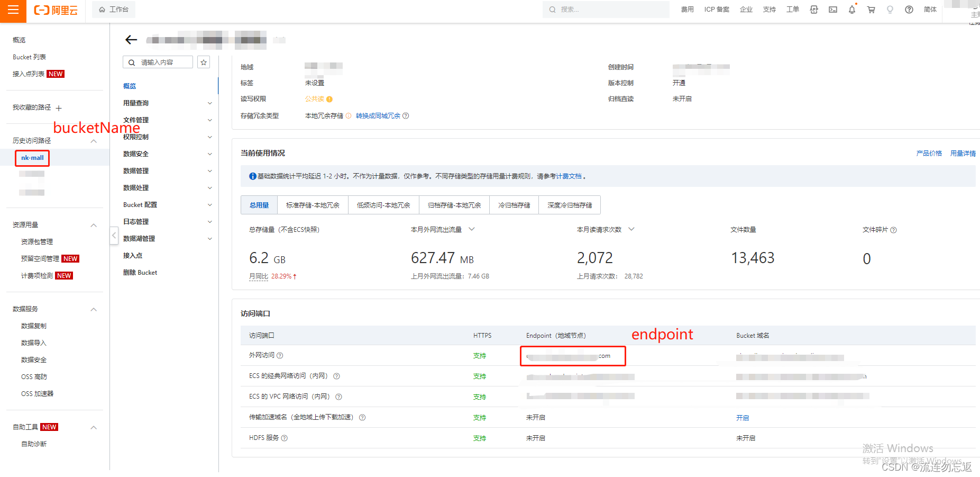
Task: Click the AI assistant icon in header
Action: (x=814, y=10)
